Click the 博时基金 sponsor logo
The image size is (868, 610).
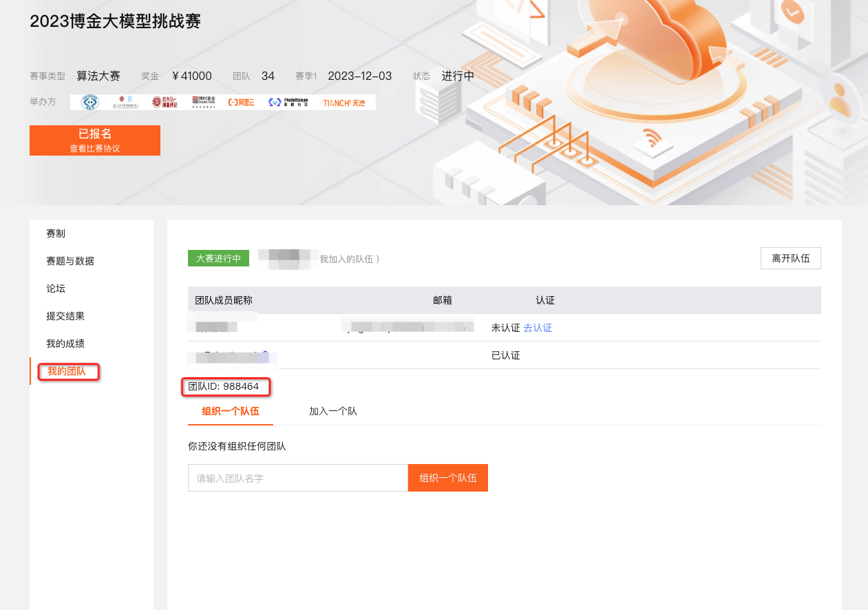point(204,103)
